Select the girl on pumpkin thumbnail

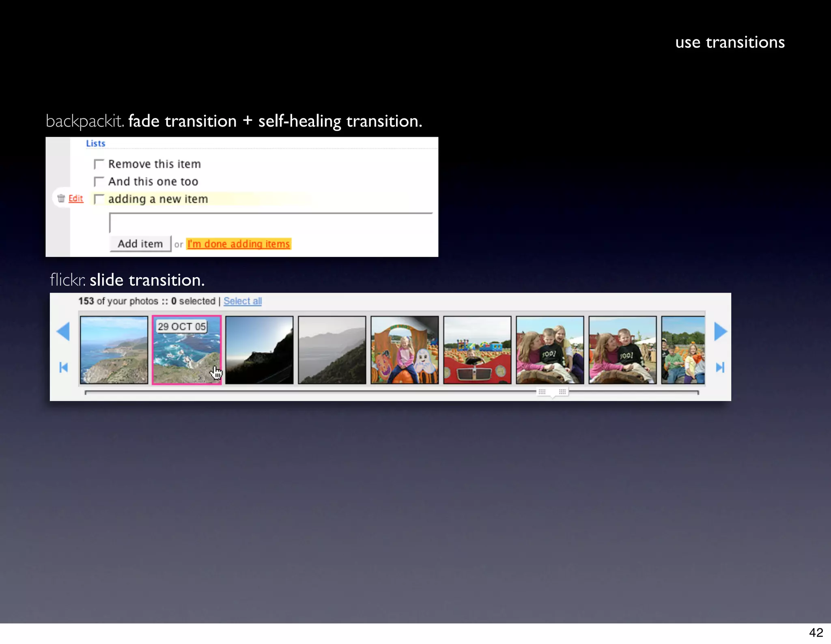[405, 350]
